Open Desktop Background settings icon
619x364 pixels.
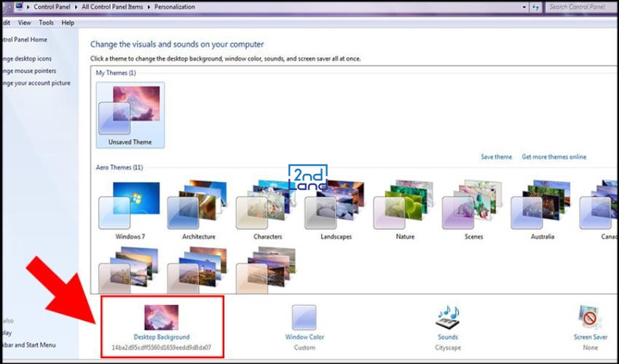pyautogui.click(x=161, y=317)
